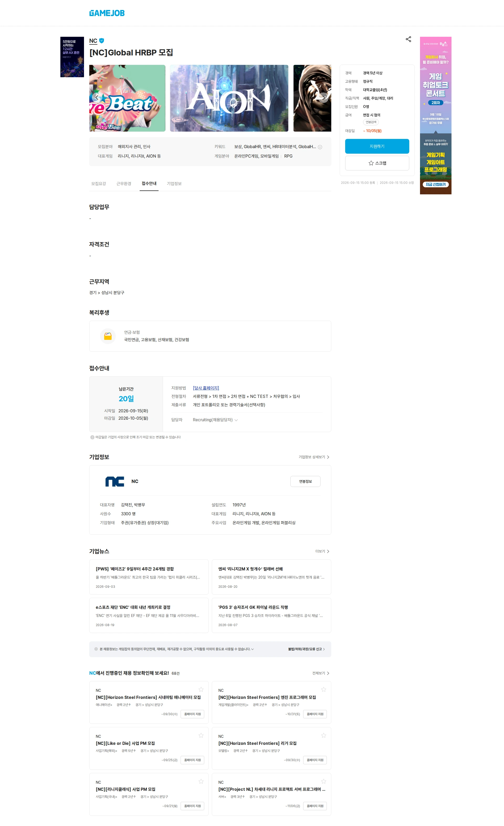This screenshot has width=504, height=826.
Task: Click the info icon beside deadline notice
Action: [x=92, y=437]
